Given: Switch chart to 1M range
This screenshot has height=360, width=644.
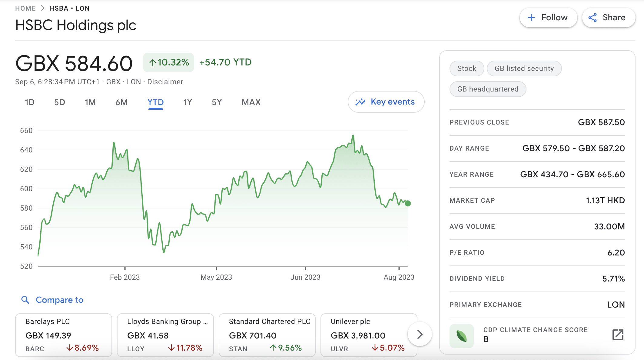Looking at the screenshot, I should [90, 102].
